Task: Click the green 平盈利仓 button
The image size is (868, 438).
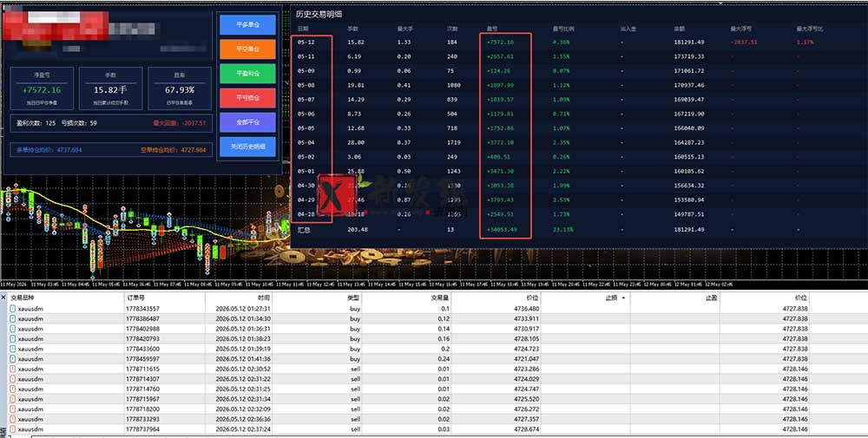Action: point(247,74)
